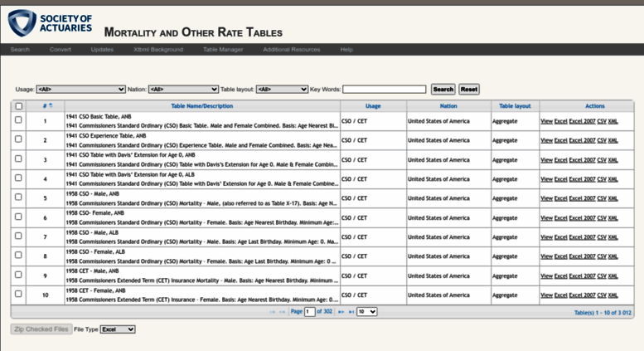Check row 5 1958 CSO Male checkbox

18,197
